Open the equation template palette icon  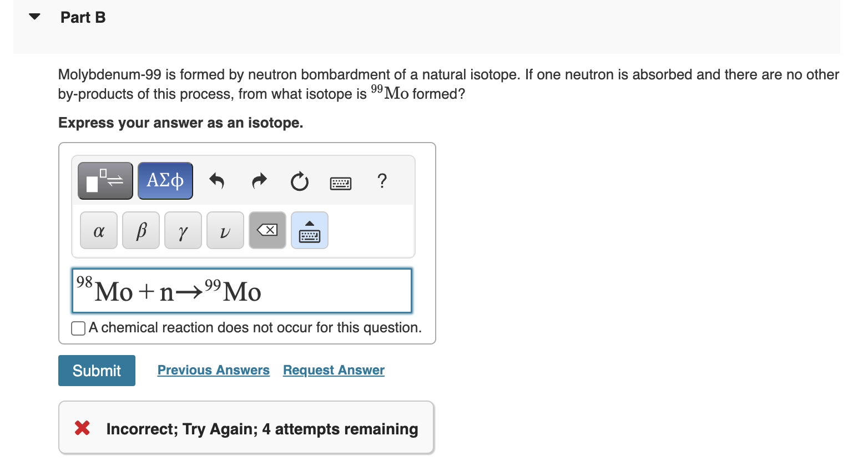(x=104, y=180)
